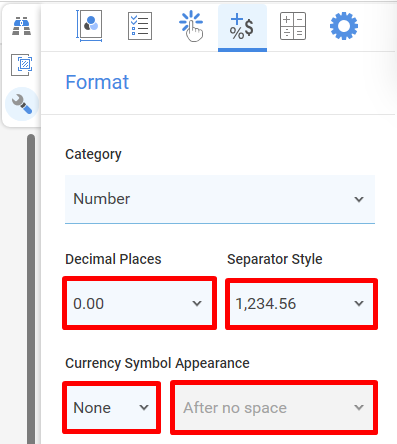This screenshot has width=397, height=444.
Task: Click the Decimal Places label
Action: point(113,259)
